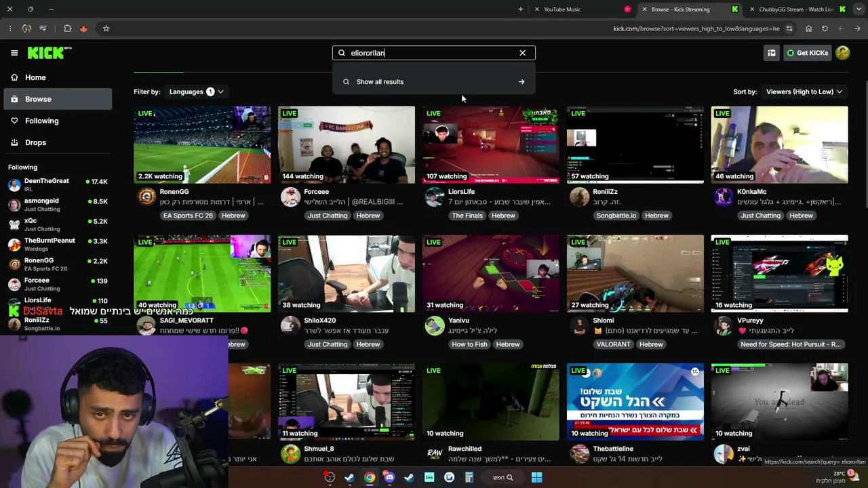
Task: Click the browser home icon
Action: (808, 28)
